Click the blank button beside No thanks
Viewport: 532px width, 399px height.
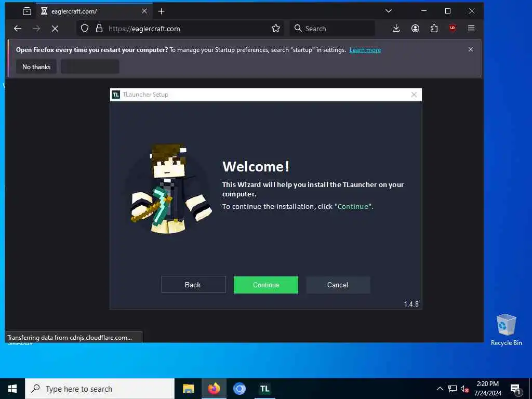[90, 67]
